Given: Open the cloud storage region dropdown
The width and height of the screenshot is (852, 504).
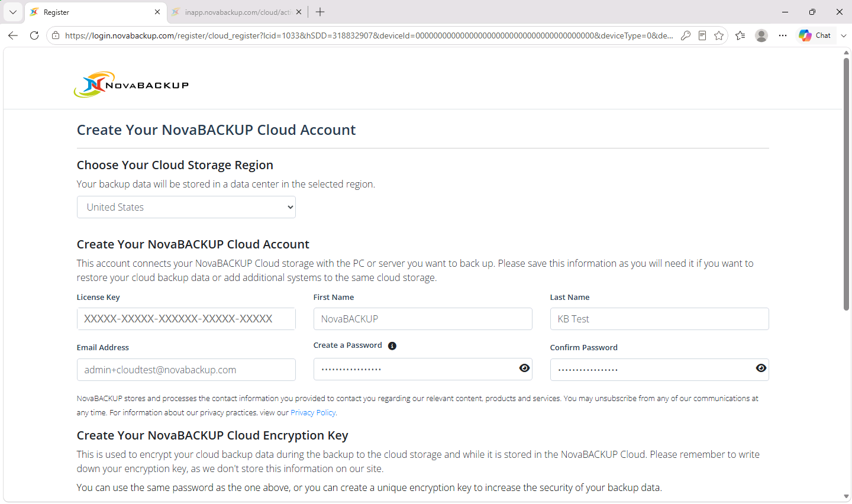Looking at the screenshot, I should point(186,207).
